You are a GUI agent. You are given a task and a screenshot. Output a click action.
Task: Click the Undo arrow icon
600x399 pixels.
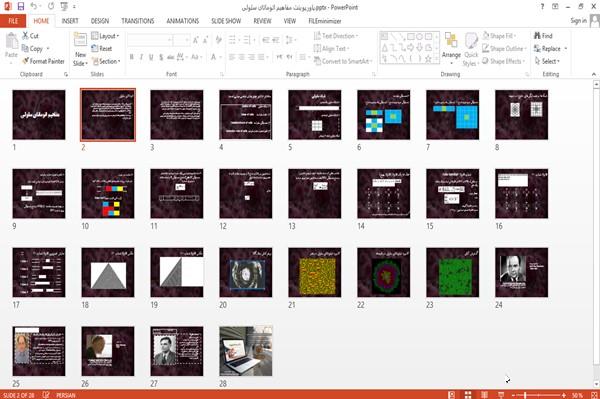click(x=34, y=7)
